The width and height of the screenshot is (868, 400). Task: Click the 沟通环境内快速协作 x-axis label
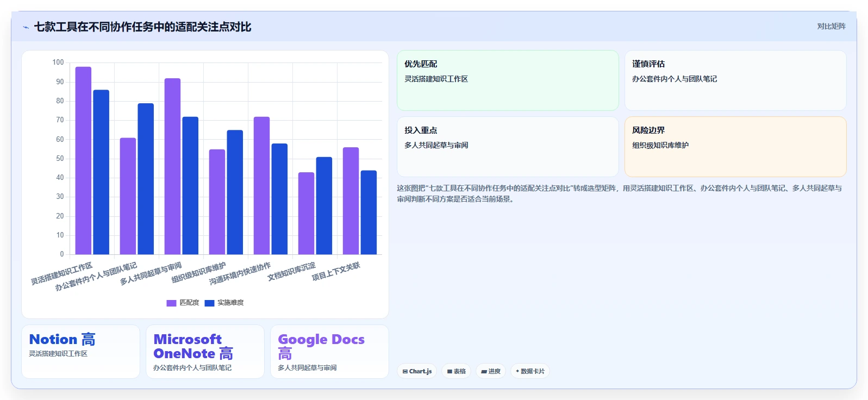click(240, 273)
